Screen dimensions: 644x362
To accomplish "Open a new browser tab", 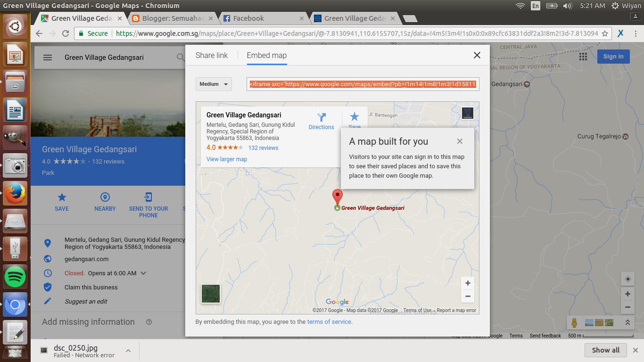I will coord(410,19).
